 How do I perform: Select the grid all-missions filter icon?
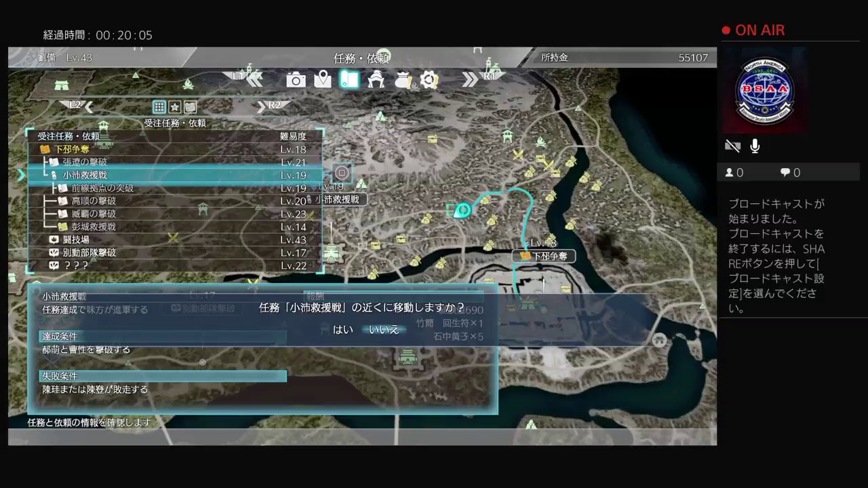(159, 106)
